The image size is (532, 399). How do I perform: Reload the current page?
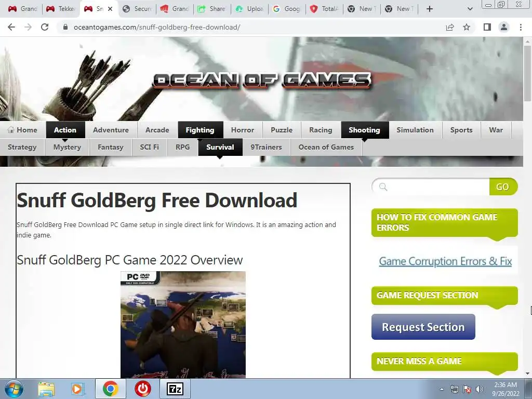pos(45,27)
